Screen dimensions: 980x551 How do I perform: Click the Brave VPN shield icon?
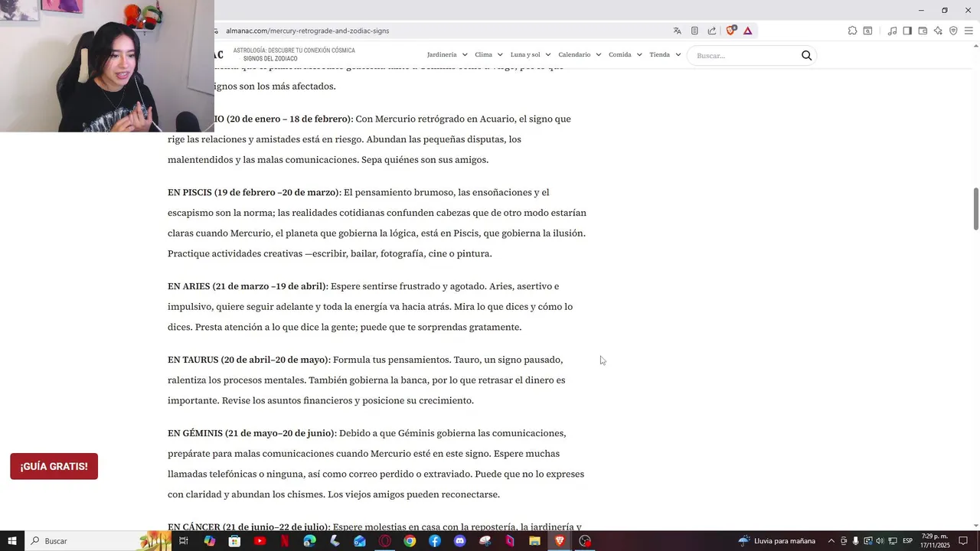[953, 31]
